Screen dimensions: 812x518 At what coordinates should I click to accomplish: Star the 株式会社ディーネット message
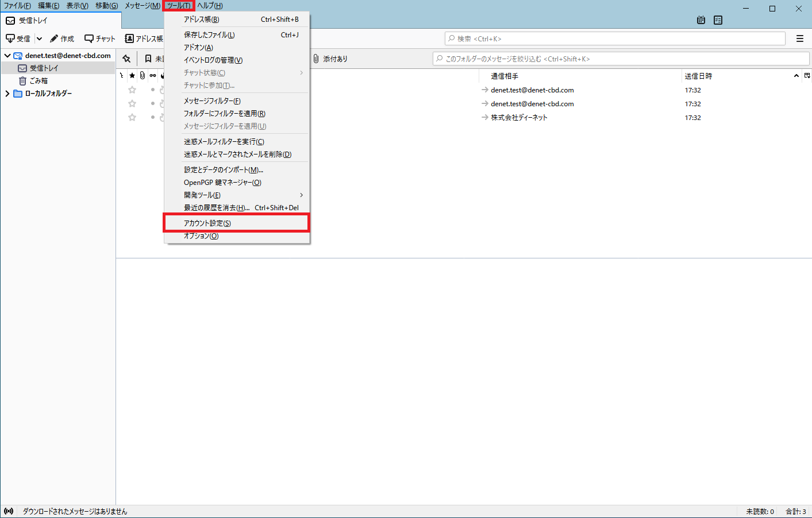[x=132, y=118]
